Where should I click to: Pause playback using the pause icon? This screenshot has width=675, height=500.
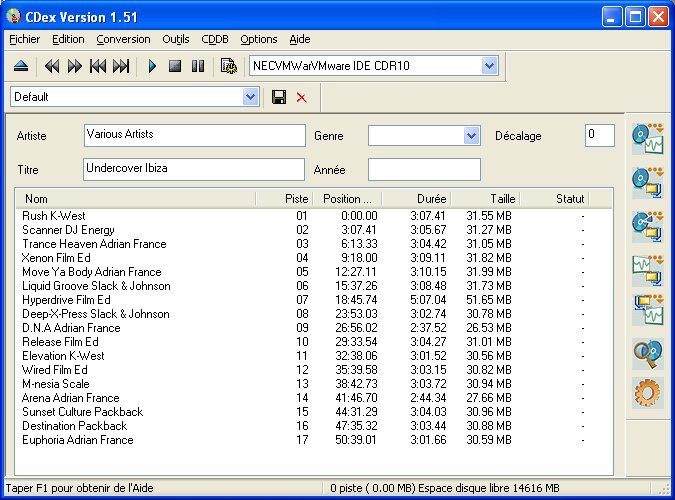click(x=197, y=66)
